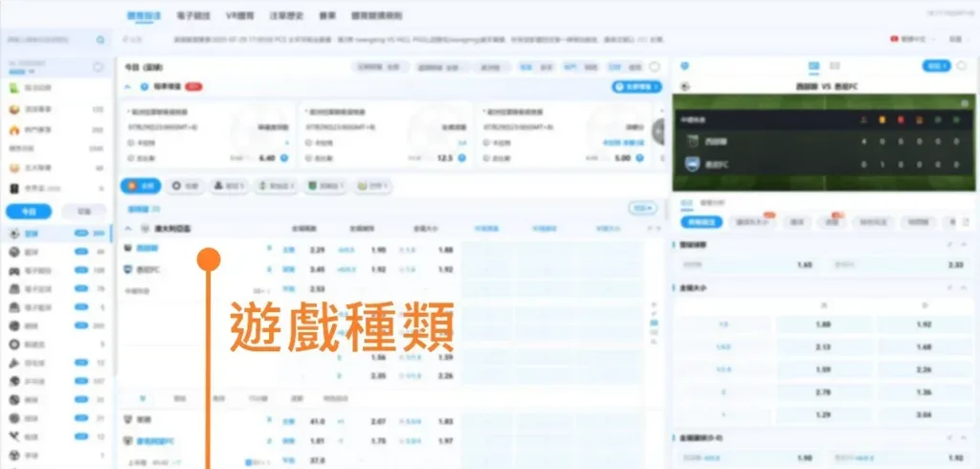Viewport: 980px width, 469px height.
Task: Toggle the circle beside the sidebar account name
Action: tap(98, 67)
